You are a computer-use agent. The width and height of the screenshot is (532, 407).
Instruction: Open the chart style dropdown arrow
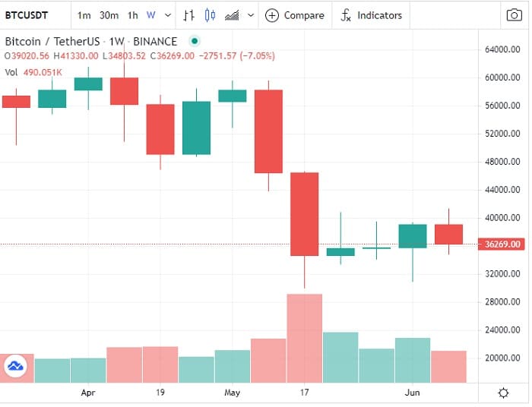250,15
